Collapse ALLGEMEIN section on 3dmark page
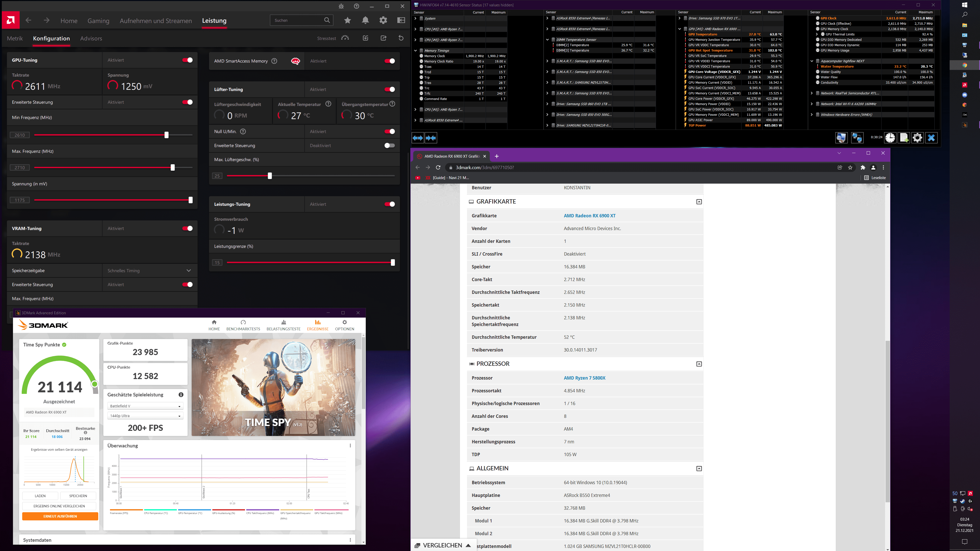This screenshot has width=980, height=551. tap(699, 469)
